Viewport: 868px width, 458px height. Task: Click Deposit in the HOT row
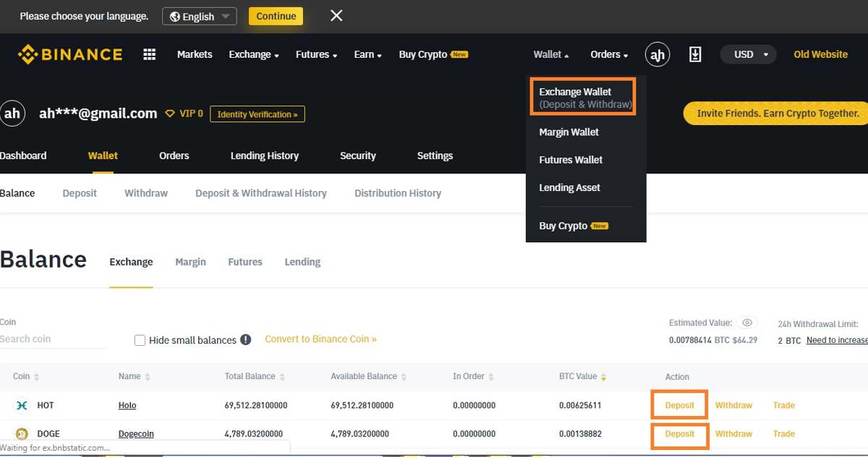680,405
